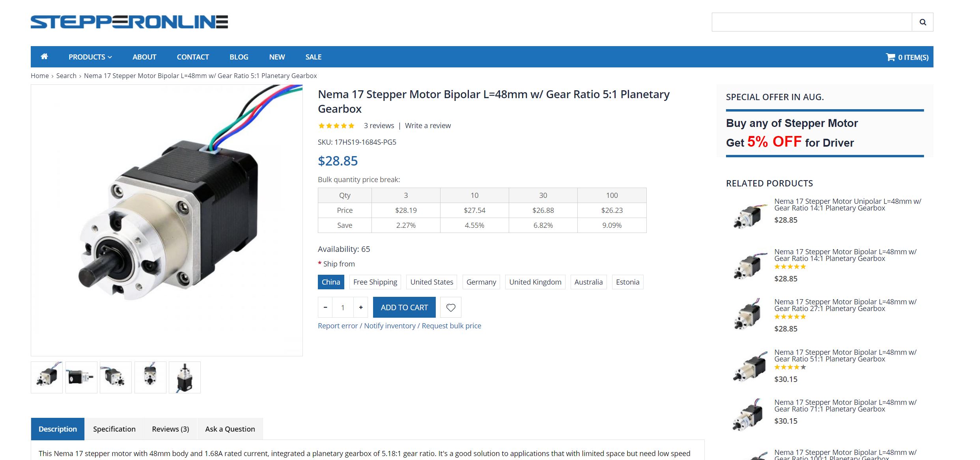Choose Free Shipping option

tap(375, 282)
